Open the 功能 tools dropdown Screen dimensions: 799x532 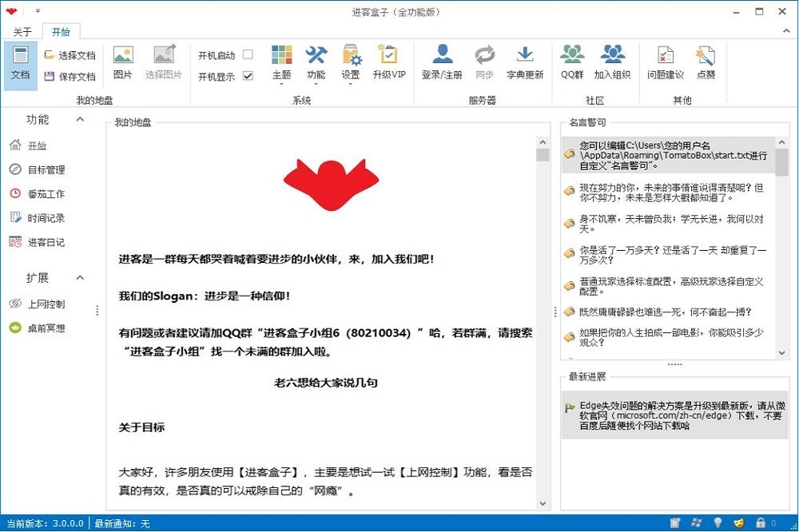pos(316,62)
